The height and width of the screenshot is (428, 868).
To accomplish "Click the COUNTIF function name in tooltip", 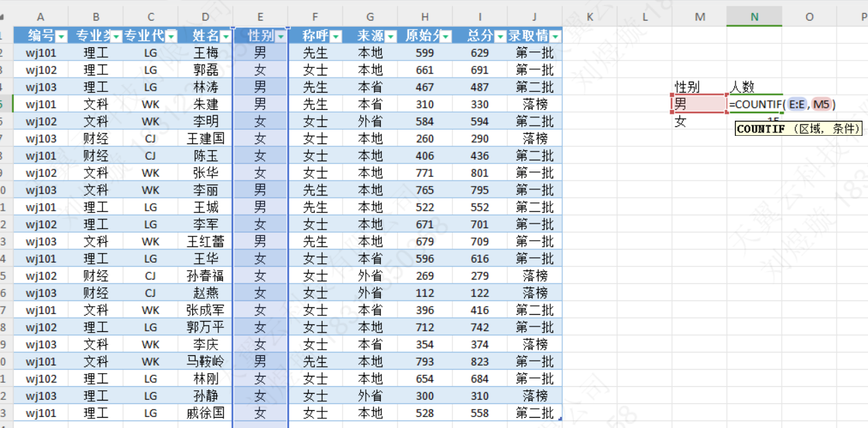I will coord(761,128).
